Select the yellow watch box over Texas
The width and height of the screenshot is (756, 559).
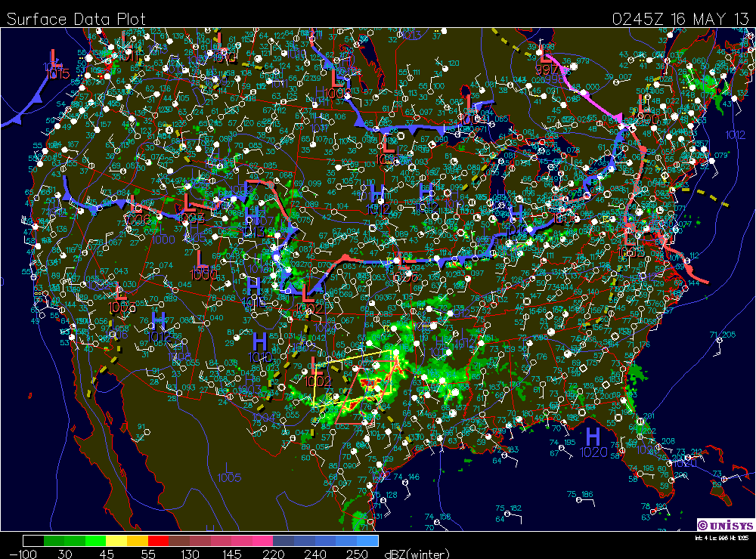pyautogui.click(x=355, y=378)
